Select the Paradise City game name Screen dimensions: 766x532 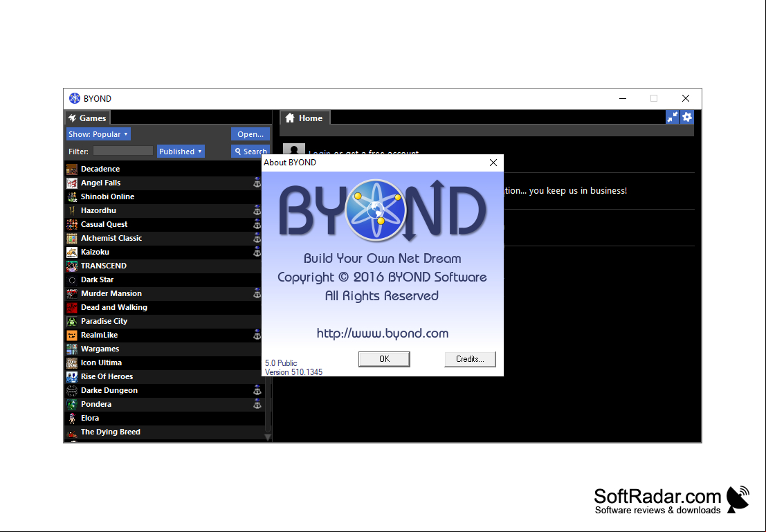(104, 322)
